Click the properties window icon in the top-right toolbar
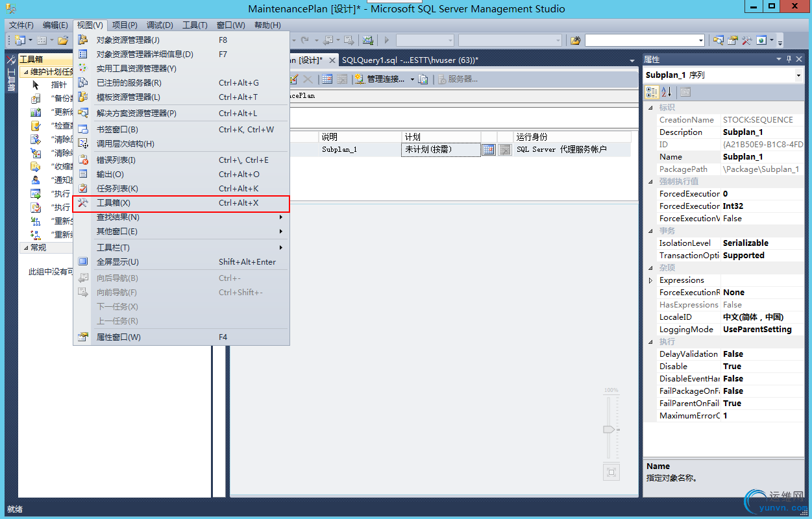 733,40
